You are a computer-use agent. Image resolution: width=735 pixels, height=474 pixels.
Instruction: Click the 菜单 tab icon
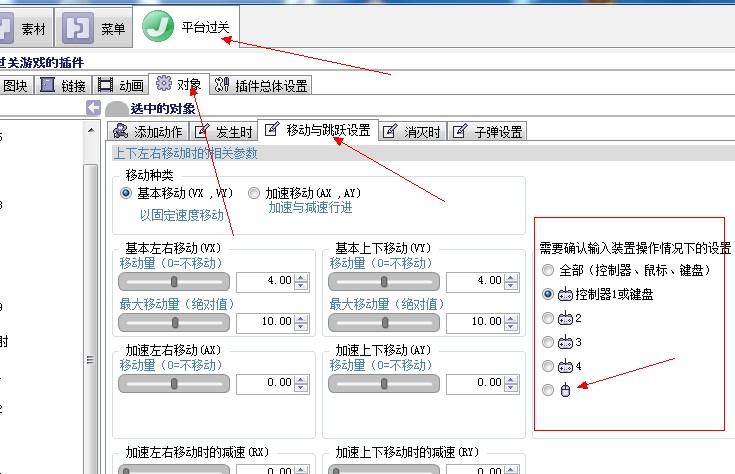[x=78, y=28]
